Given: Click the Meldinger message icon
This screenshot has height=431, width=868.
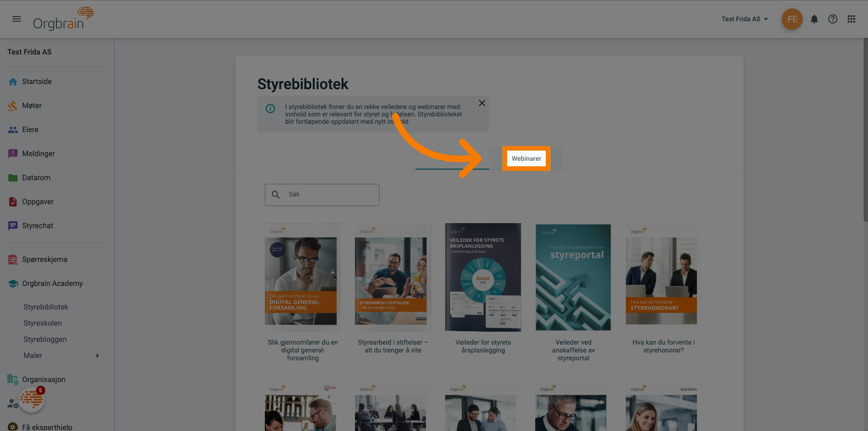Looking at the screenshot, I should (13, 154).
